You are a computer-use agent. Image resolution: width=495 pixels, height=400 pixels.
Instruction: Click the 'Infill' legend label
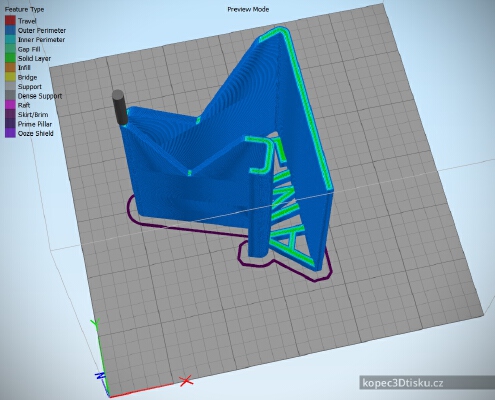click(x=24, y=68)
